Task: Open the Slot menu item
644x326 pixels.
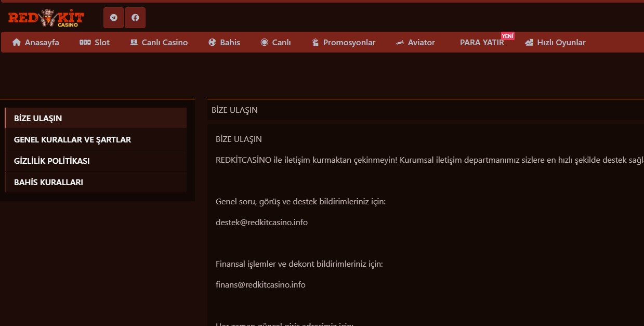Action: point(95,43)
